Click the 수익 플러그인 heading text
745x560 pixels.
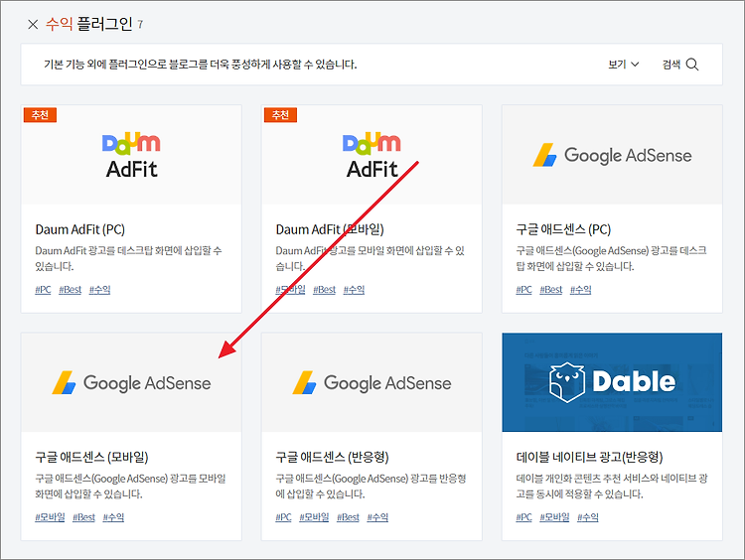(x=88, y=24)
